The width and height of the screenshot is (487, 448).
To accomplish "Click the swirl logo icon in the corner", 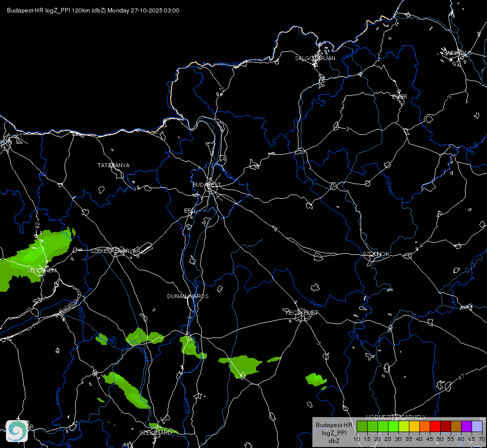I will click(17, 431).
